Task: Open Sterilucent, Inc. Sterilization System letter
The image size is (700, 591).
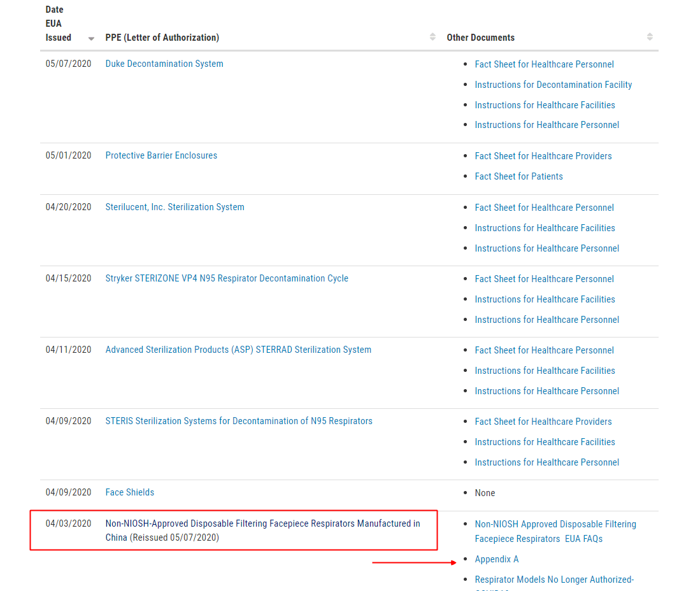Action: (175, 207)
